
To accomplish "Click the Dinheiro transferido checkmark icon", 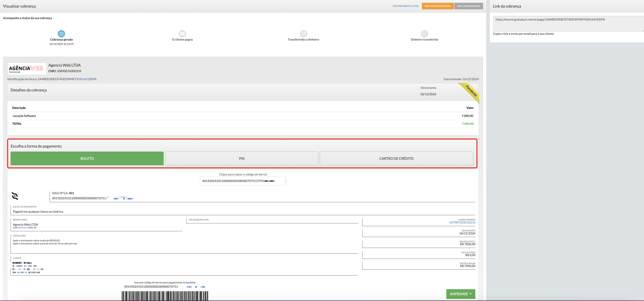I will [424, 34].
